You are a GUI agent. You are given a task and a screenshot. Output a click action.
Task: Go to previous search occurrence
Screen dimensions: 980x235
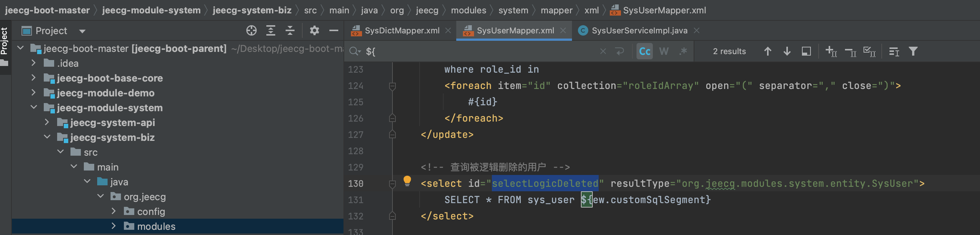coord(767,51)
